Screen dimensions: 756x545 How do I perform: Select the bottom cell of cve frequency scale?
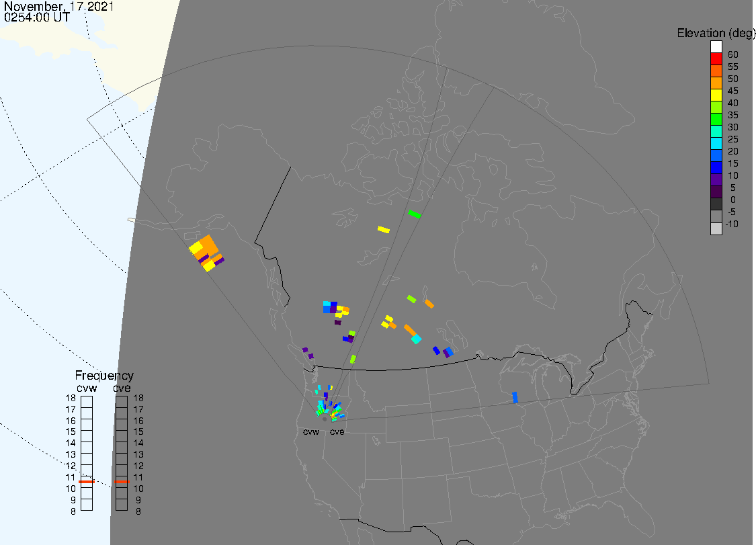pyautogui.click(x=122, y=505)
